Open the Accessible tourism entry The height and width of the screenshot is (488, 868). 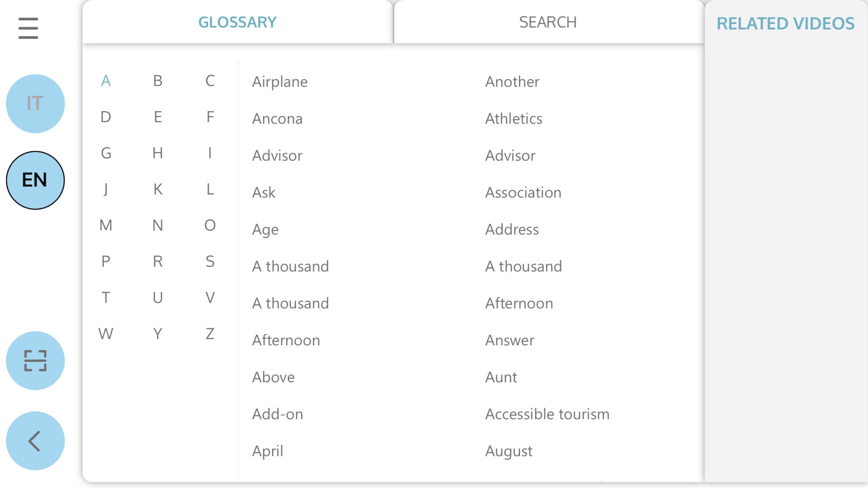547,414
